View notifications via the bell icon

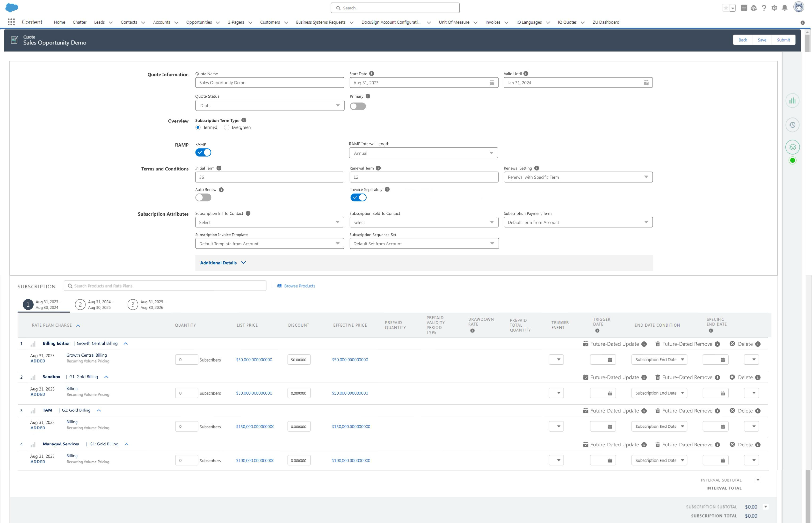coord(784,7)
